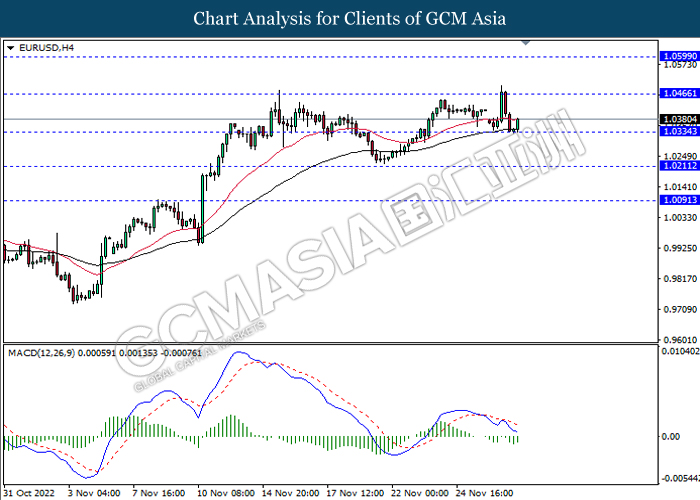700x500 pixels.
Task: Click the 31 Oct 2022 date label
Action: pos(29,493)
